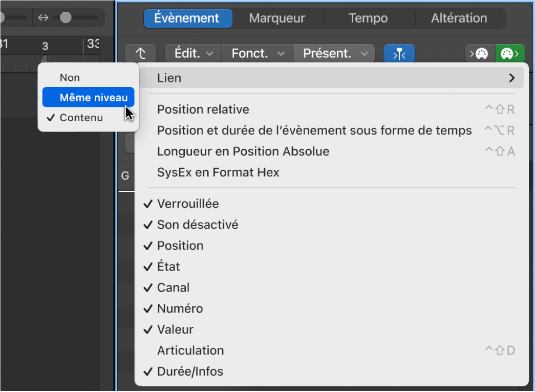Click the horizontal zoom arrows icon
Image resolution: width=535 pixels, height=392 pixels.
tap(44, 18)
